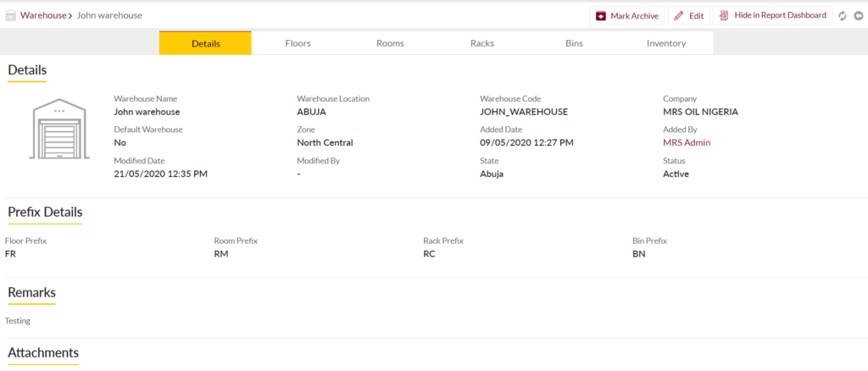Switch to the Rooms tab
Image resolution: width=868 pixels, height=371 pixels.
(390, 43)
